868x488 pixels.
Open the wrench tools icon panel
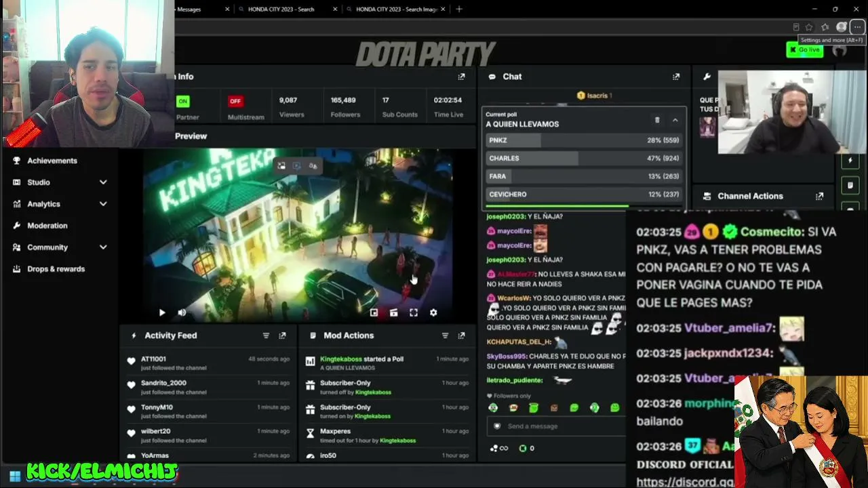[707, 77]
